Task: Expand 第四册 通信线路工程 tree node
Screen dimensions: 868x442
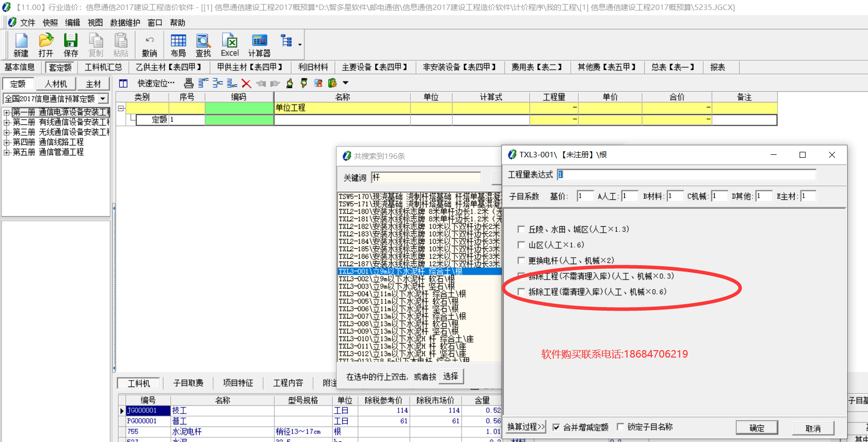Action: [x=6, y=142]
